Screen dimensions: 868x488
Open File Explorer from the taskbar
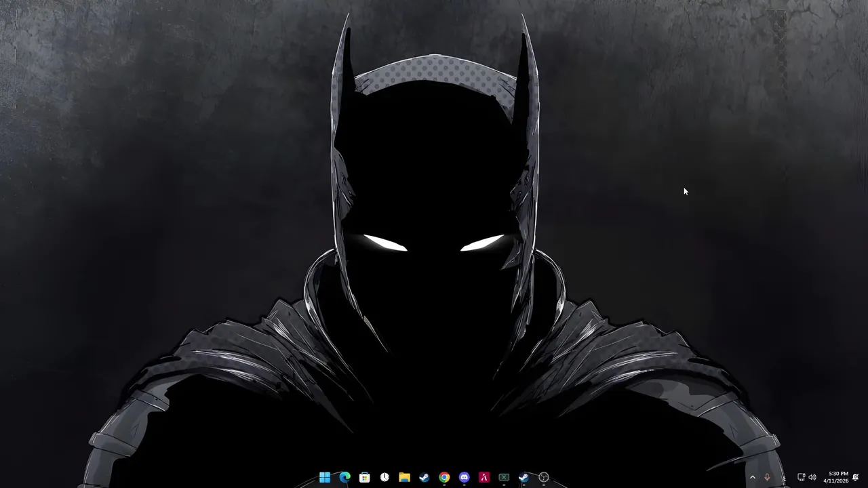404,477
